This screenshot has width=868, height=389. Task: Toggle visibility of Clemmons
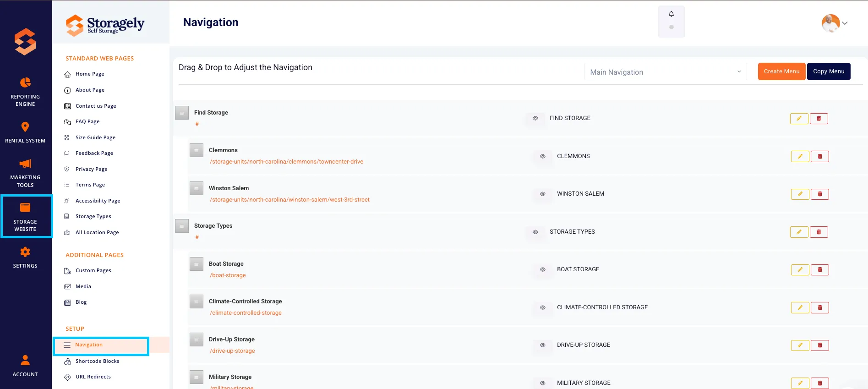(542, 156)
